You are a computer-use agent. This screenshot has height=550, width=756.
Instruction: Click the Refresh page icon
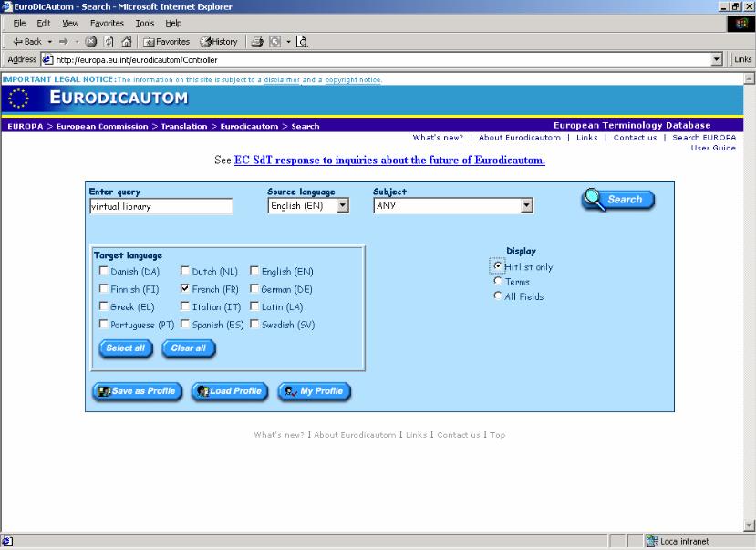pos(109,42)
